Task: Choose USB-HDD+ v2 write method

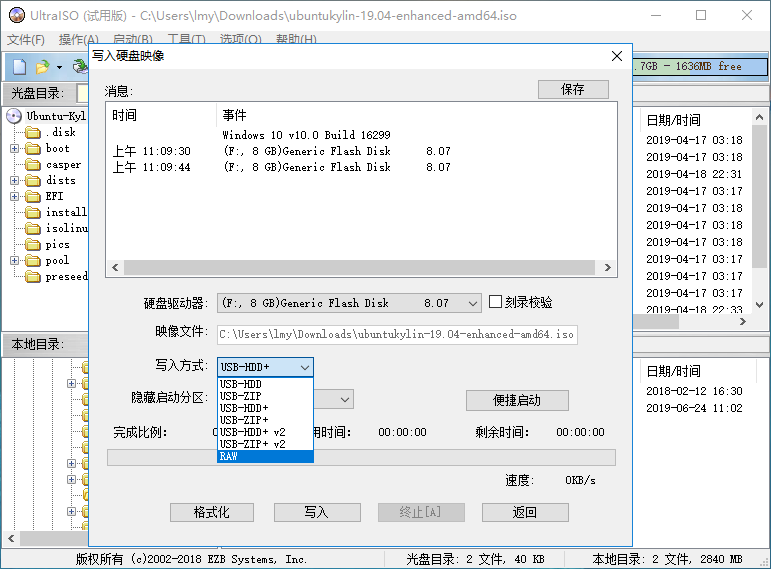Action: point(265,432)
